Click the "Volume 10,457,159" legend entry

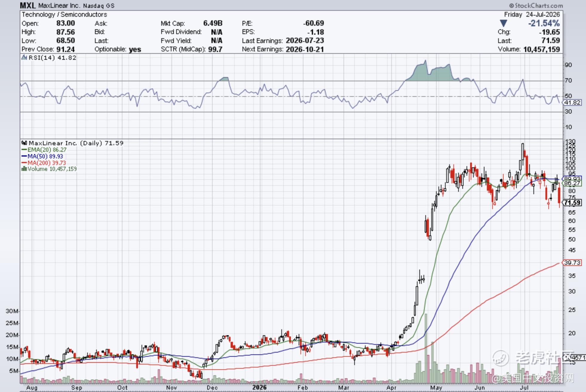52,169
